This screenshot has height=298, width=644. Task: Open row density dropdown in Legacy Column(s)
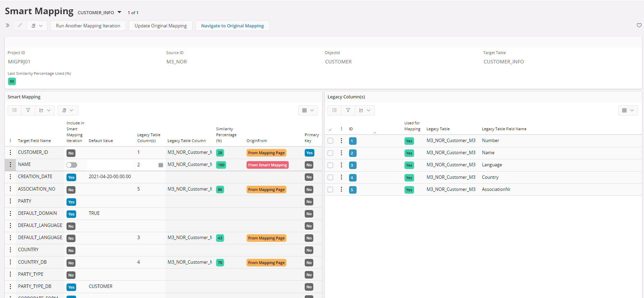pos(628,110)
